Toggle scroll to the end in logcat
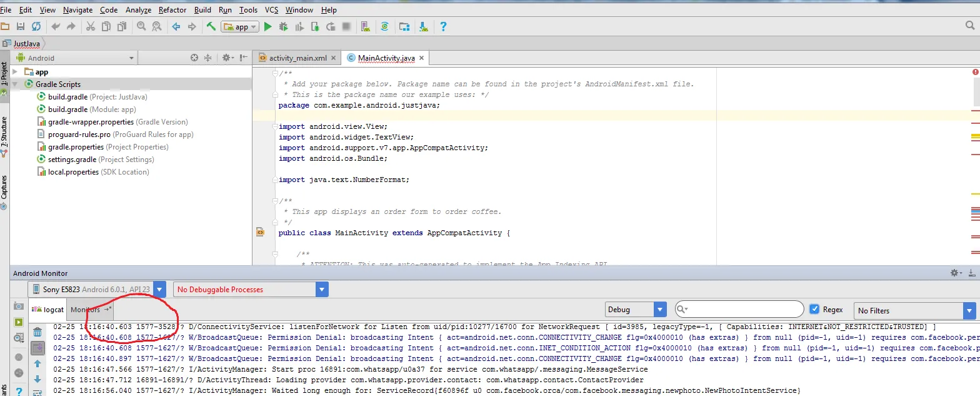The height and width of the screenshot is (396, 980). 37,347
